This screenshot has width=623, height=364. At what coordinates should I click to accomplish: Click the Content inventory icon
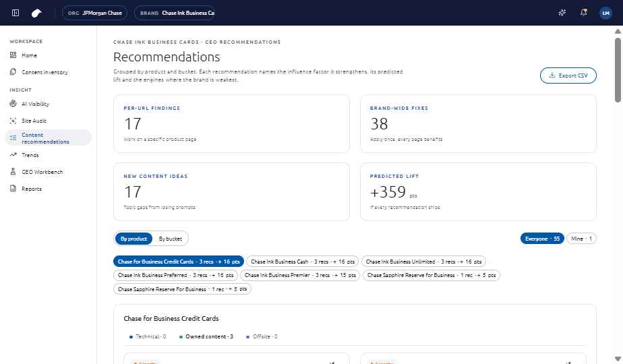coord(13,72)
